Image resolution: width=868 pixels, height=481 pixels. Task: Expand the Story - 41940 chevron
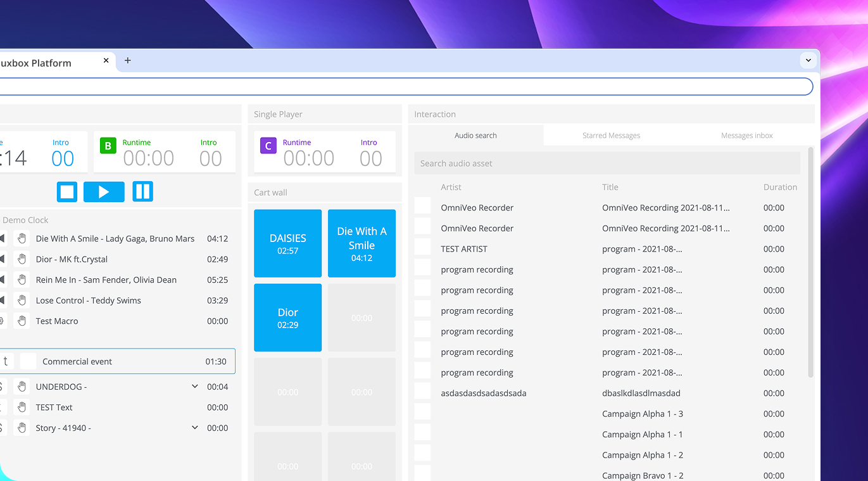click(x=195, y=428)
